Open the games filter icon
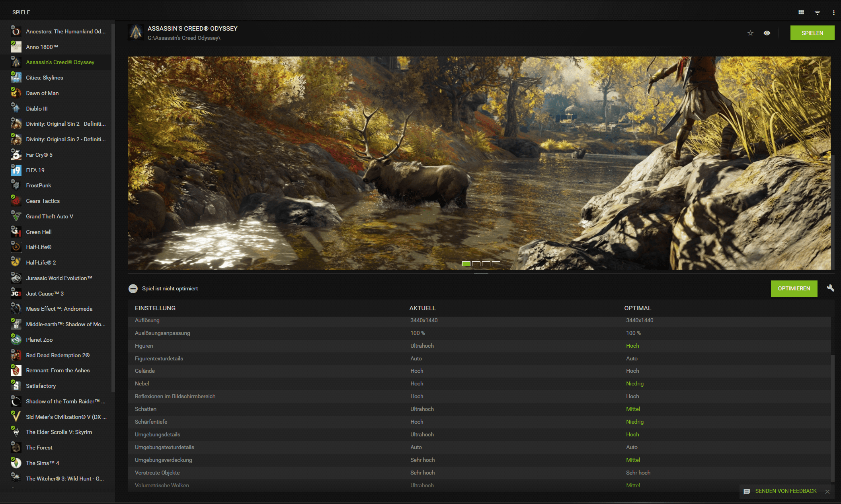The height and width of the screenshot is (504, 841). click(817, 12)
